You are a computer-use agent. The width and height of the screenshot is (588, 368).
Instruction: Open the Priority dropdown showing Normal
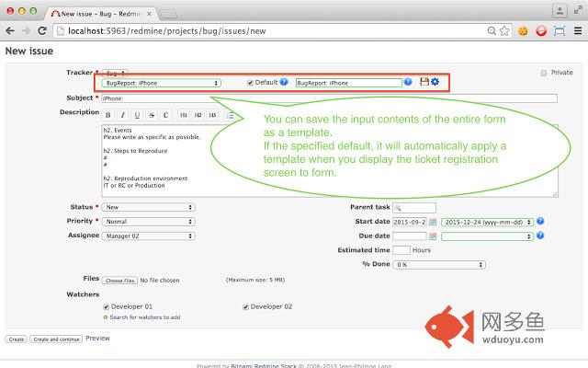point(148,222)
